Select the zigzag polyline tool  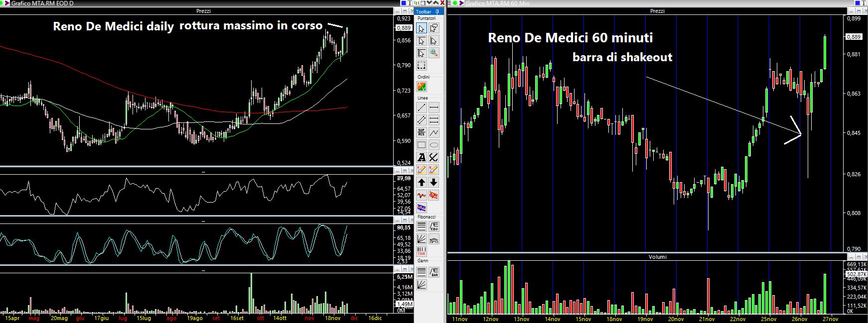[x=434, y=132]
